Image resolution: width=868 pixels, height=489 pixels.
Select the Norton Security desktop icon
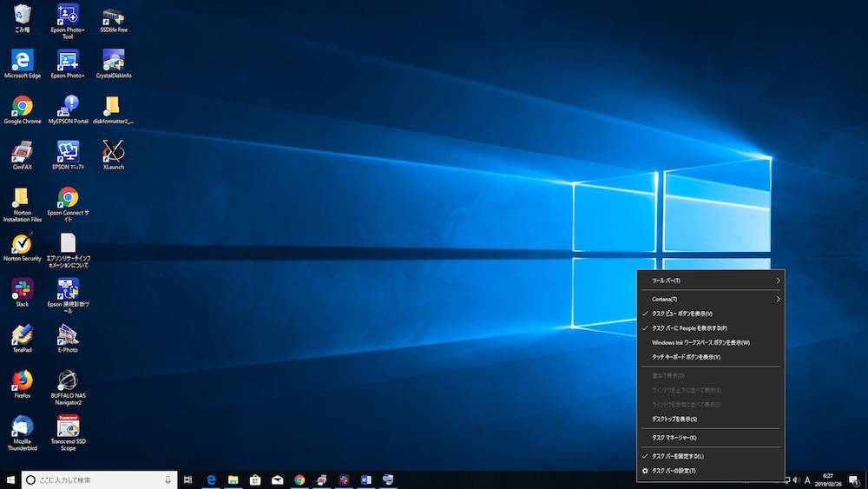23,247
